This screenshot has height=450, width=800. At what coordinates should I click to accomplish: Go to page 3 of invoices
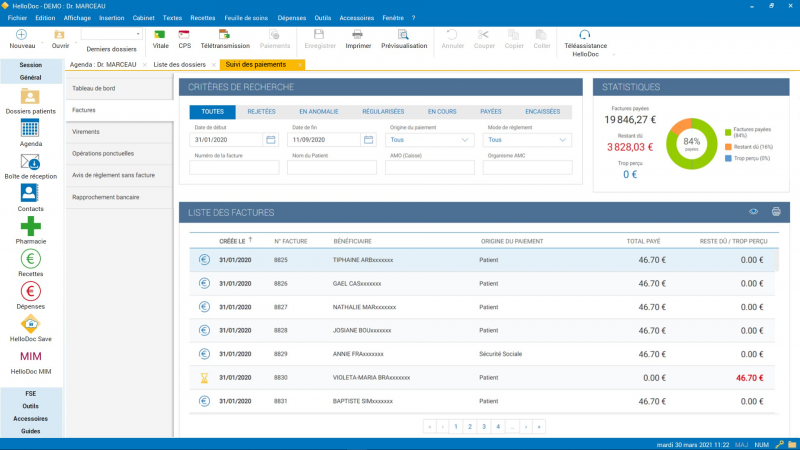(483, 426)
